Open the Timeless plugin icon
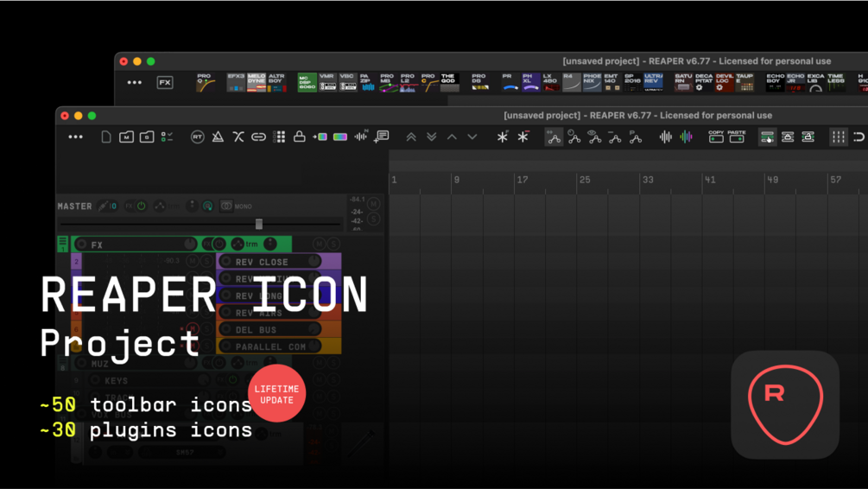Viewport: 868px width, 489px height. click(836, 83)
